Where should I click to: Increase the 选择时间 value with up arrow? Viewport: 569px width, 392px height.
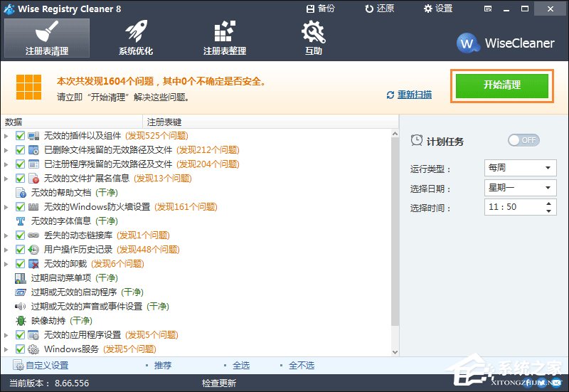point(548,203)
